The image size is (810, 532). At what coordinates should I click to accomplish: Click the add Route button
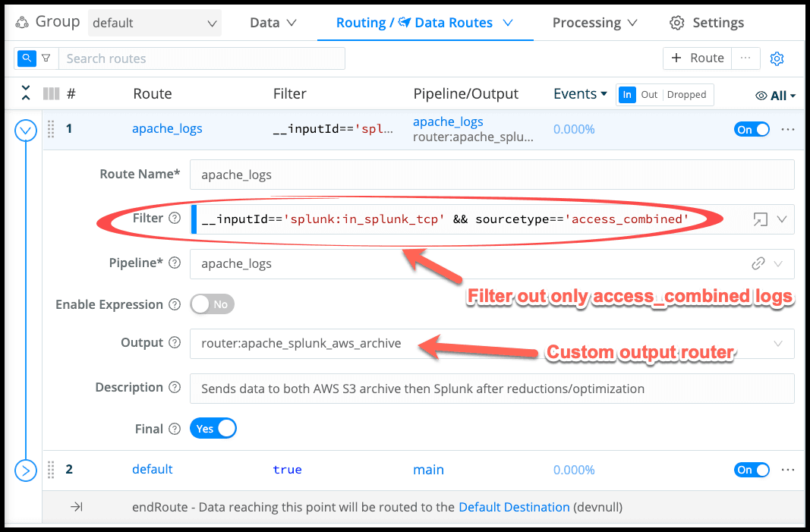click(697, 58)
